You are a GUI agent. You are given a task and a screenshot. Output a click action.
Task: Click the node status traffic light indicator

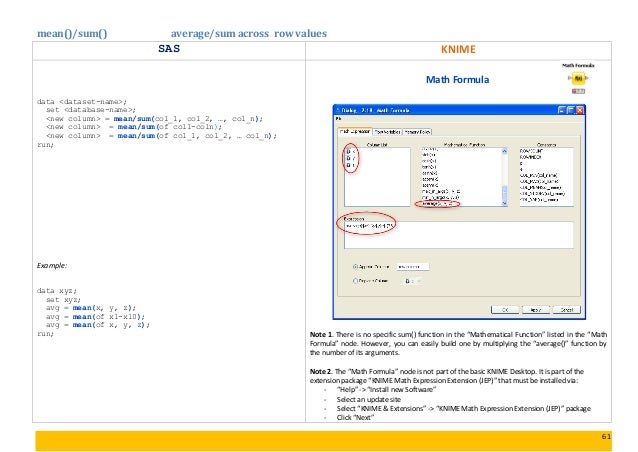pos(578,91)
